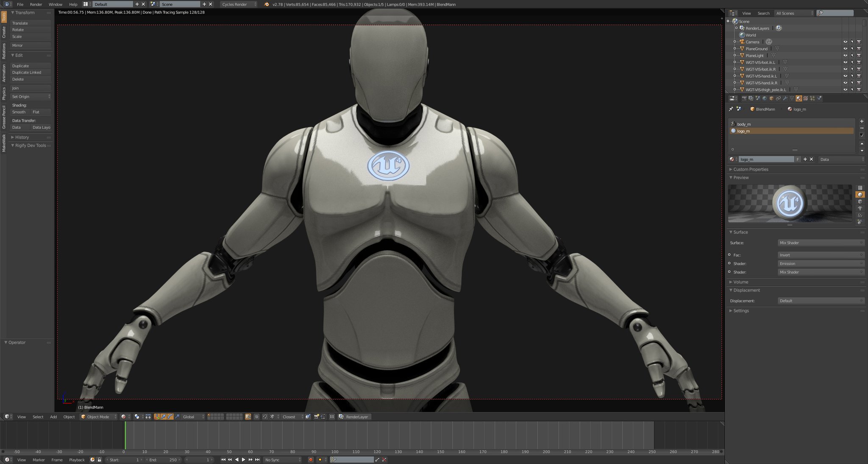Switch to the Particles properties tab
Image resolution: width=868 pixels, height=464 pixels.
(x=812, y=98)
